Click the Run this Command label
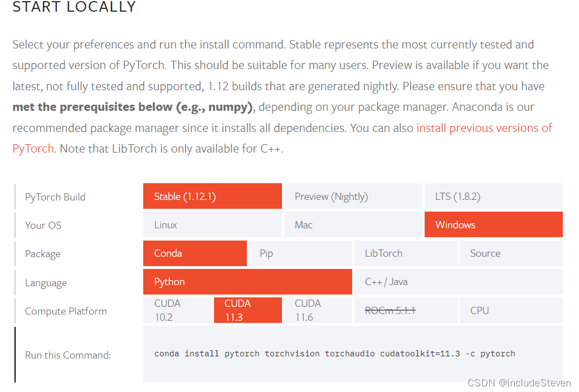The height and width of the screenshot is (392, 579). click(x=68, y=355)
